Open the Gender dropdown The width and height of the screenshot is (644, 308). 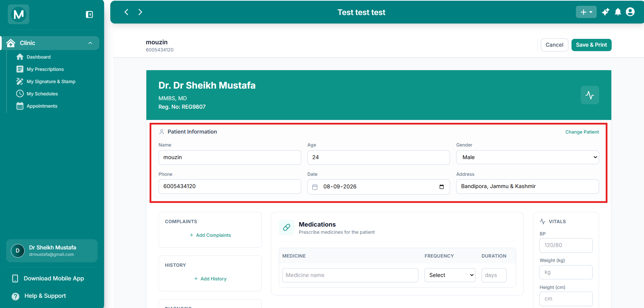527,157
